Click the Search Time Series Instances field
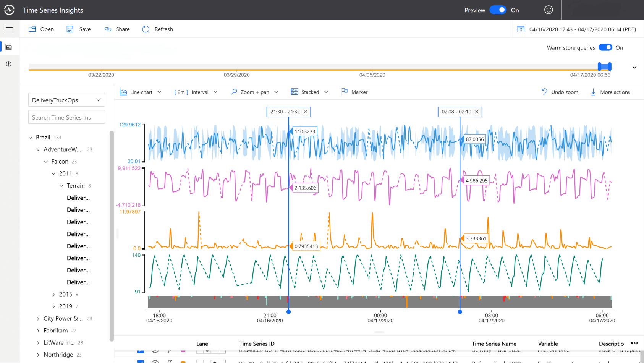This screenshot has width=644, height=363. [66, 117]
